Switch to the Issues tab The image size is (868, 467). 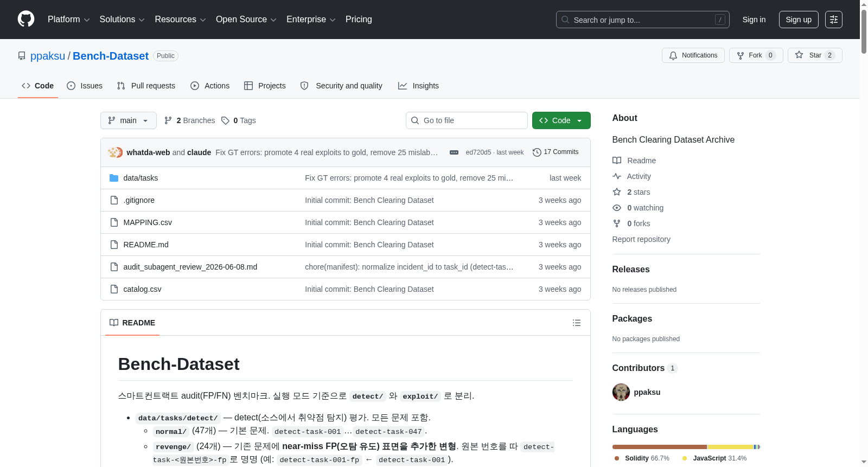(x=85, y=86)
